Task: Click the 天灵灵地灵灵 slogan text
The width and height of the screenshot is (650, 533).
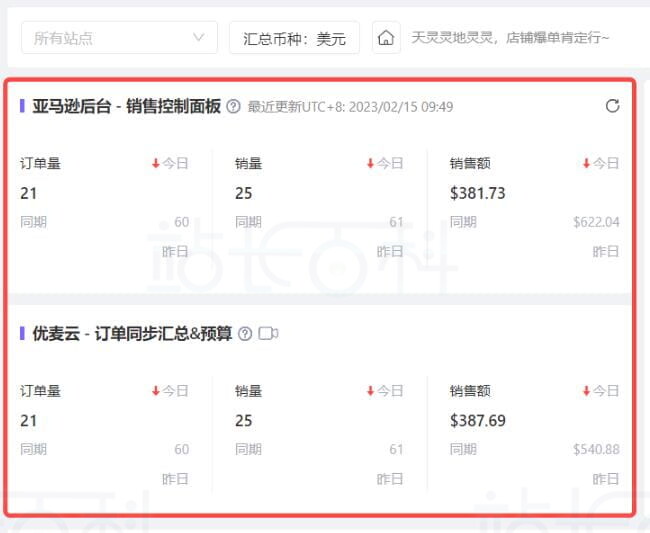Action: coord(510,38)
